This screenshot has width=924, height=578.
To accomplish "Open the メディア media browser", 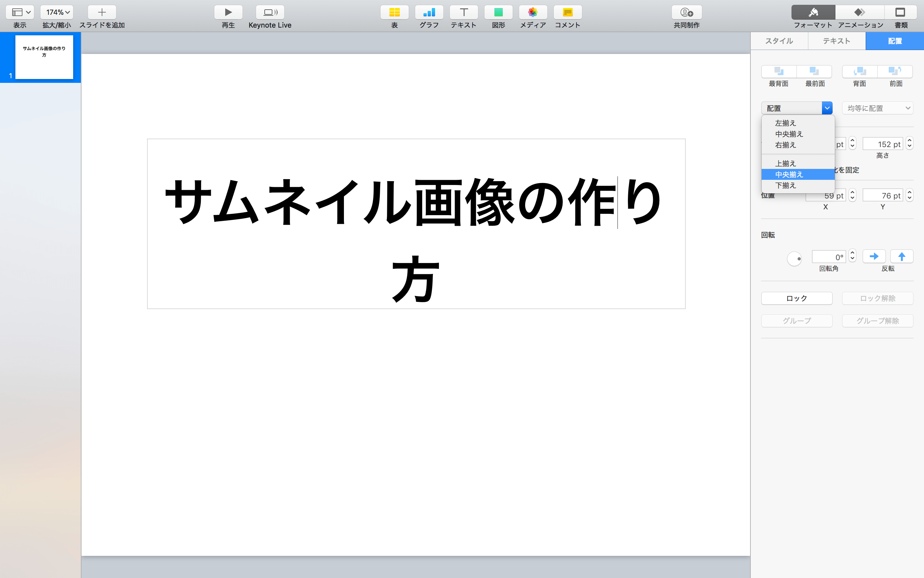I will tap(533, 12).
